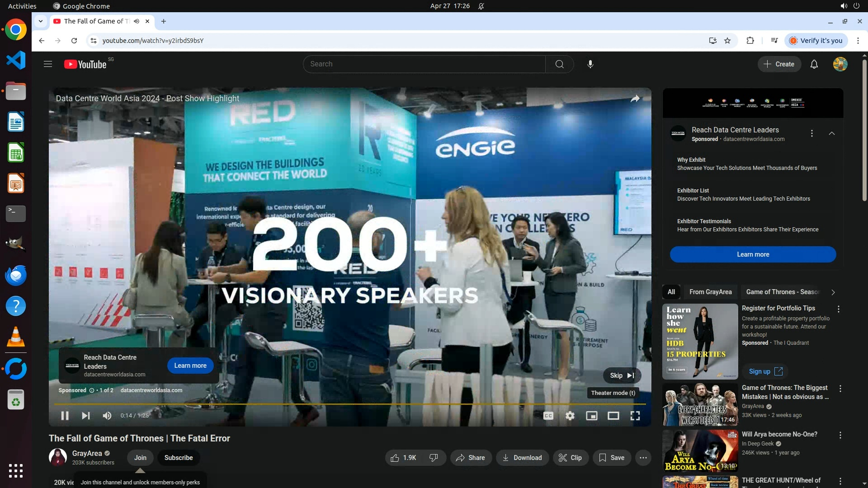Screen dimensions: 868x488
Task: Toggle closed captions on the video
Action: tap(548, 416)
